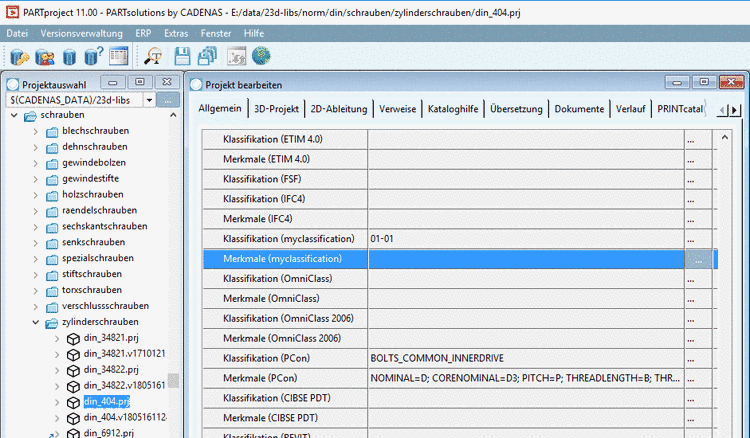Image resolution: width=750 pixels, height=438 pixels.
Task: Click the cube icon of din_34821.prj
Action: point(73,339)
